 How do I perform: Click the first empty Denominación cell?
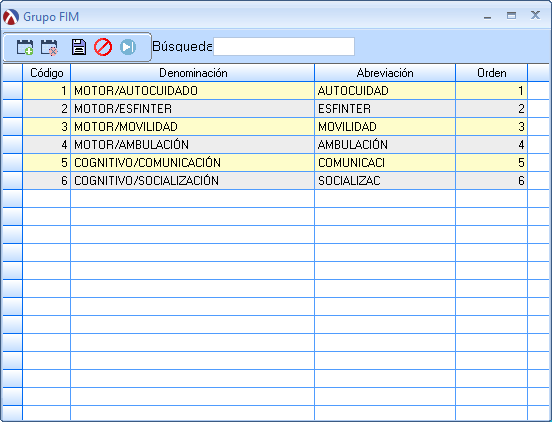pyautogui.click(x=193, y=199)
